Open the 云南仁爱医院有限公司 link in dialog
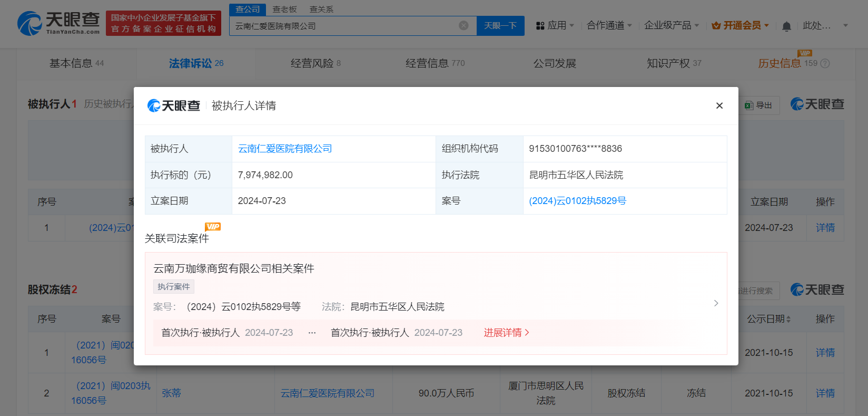Viewport: 868px width, 416px height. [285, 149]
